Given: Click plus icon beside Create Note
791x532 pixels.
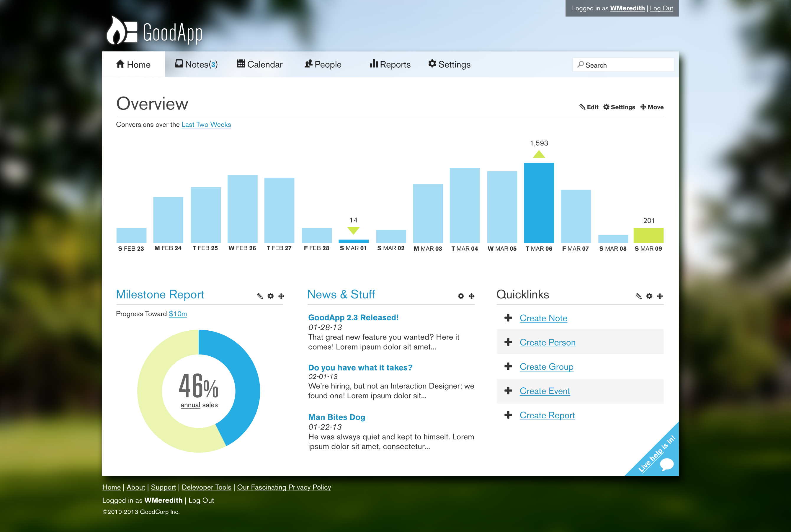Looking at the screenshot, I should coord(508,318).
